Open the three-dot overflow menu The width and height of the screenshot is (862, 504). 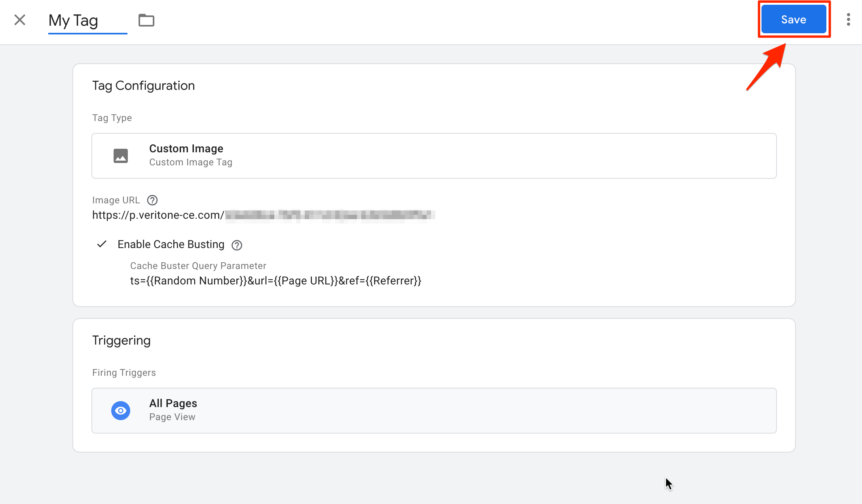[x=849, y=19]
